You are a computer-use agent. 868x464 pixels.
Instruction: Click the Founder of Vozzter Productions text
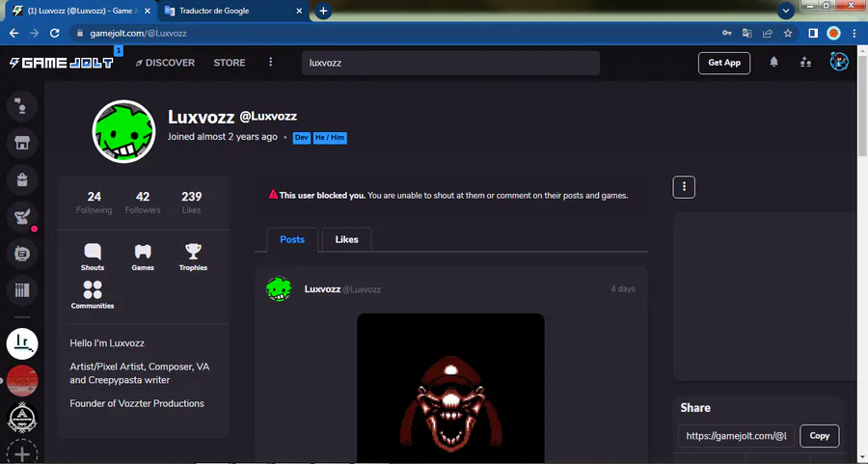coord(137,403)
